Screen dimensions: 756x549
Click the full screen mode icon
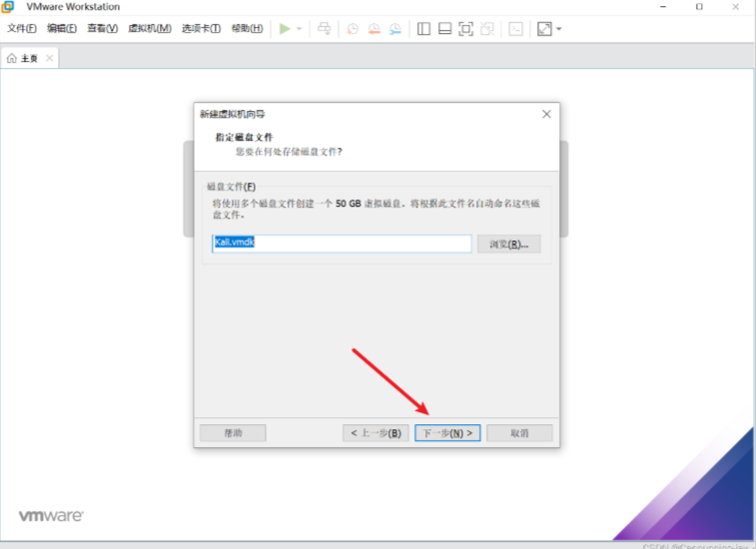465,29
